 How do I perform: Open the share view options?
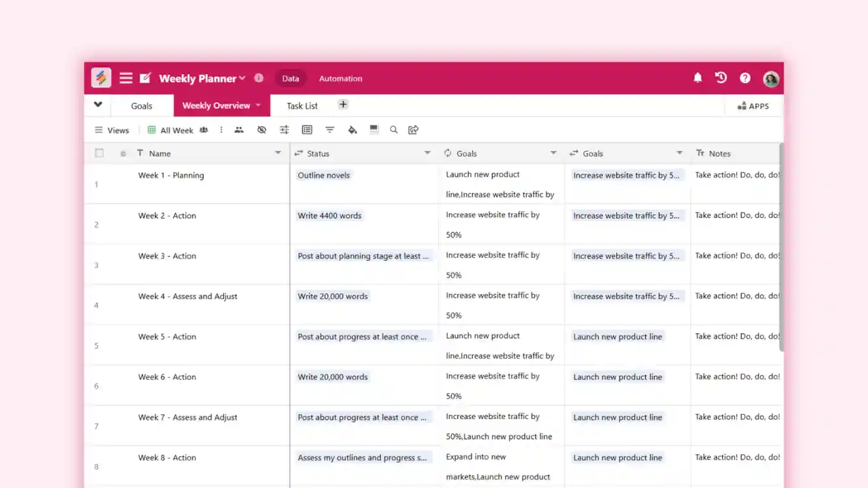coord(413,129)
